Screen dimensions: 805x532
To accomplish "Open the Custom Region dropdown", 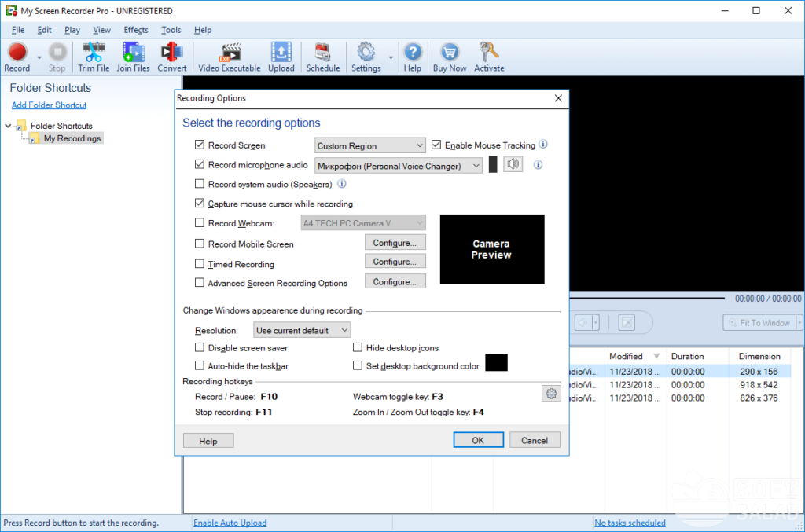I will [369, 145].
